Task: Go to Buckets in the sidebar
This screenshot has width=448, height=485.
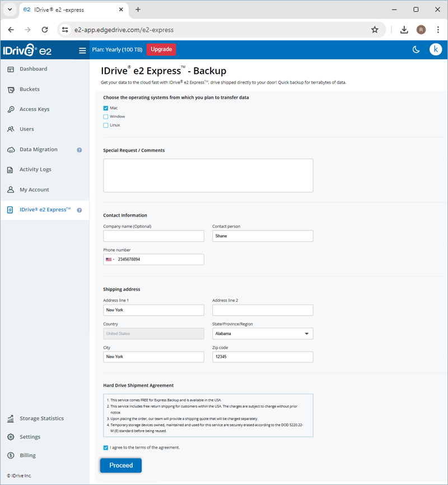Action: click(x=30, y=90)
